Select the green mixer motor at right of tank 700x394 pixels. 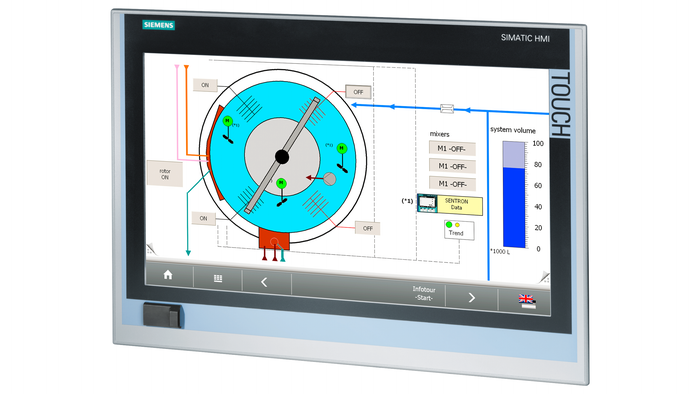click(342, 149)
